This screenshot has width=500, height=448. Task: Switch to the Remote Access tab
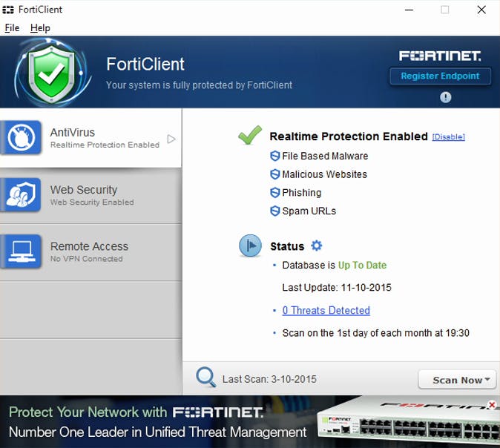91,252
